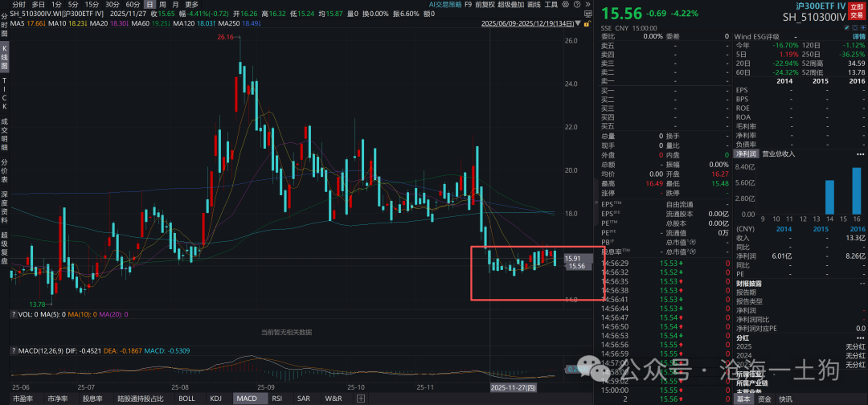Viewport: 868px width, 405px height.
Task: Open the 详情 link for ESG rating
Action: pyautogui.click(x=858, y=36)
